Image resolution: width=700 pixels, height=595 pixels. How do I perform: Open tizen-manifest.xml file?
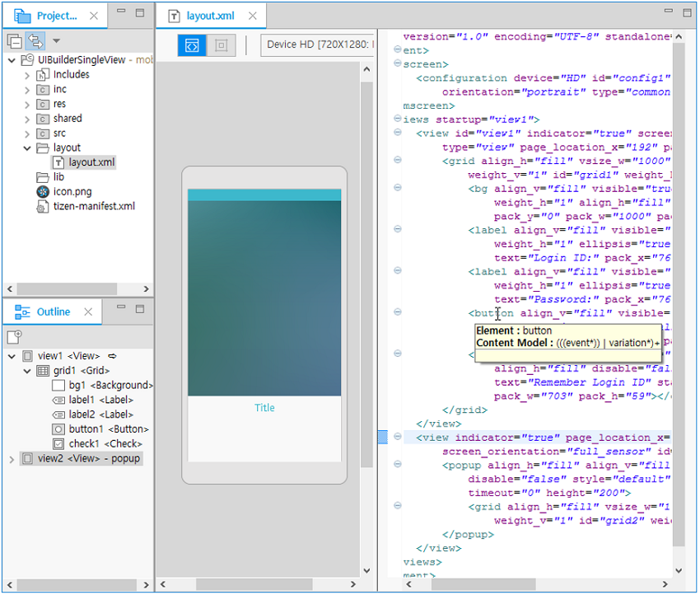coord(94,207)
